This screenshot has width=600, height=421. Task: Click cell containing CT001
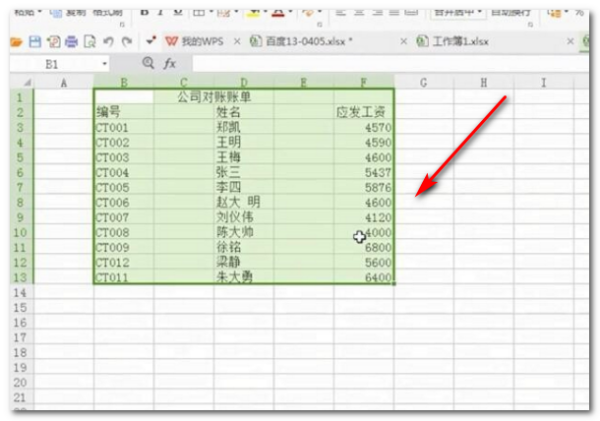coord(123,127)
